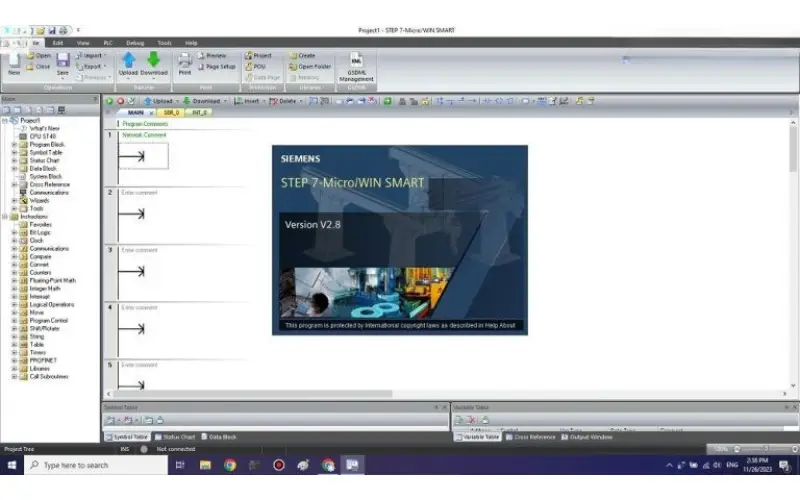Click Project in the Protection group
Viewport: 800px width, 500px height.
258,55
